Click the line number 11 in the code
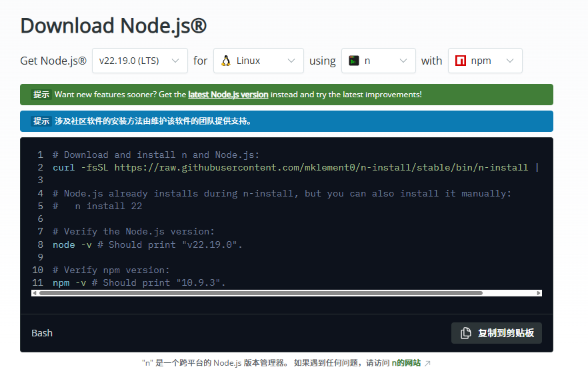588x383 pixels. [38, 282]
